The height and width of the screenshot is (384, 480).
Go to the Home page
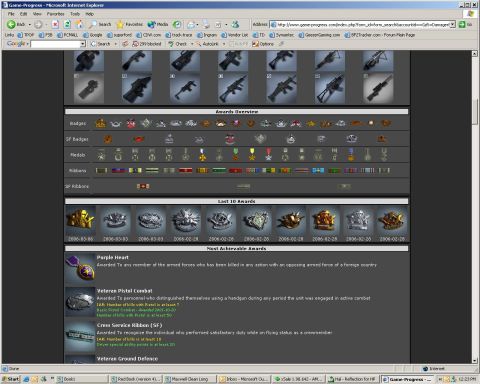pos(79,24)
